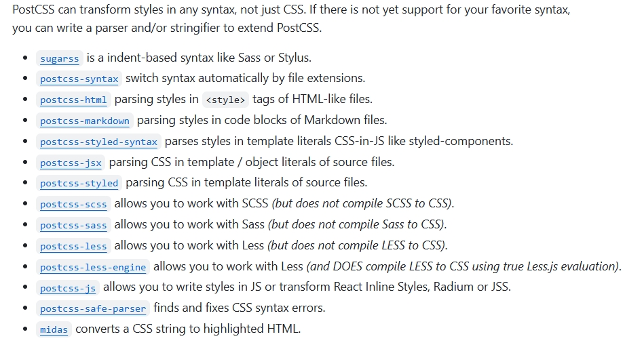Open the postcss-markdown link
The image size is (644, 347).
[84, 121]
